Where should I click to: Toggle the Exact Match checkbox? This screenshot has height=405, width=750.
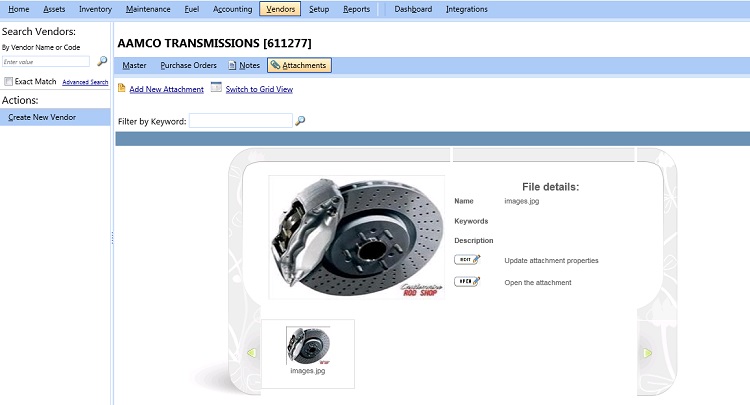tap(8, 81)
